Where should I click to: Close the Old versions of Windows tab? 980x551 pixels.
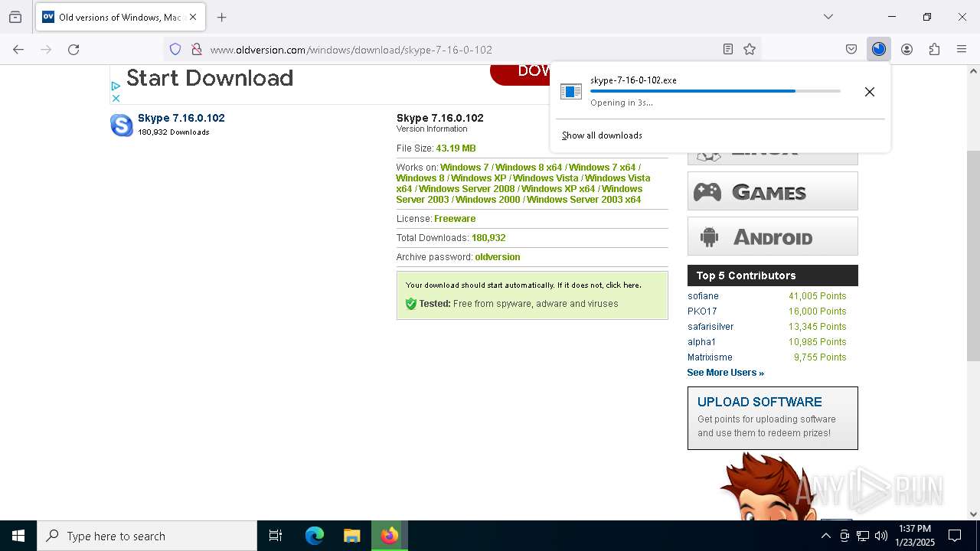193,17
